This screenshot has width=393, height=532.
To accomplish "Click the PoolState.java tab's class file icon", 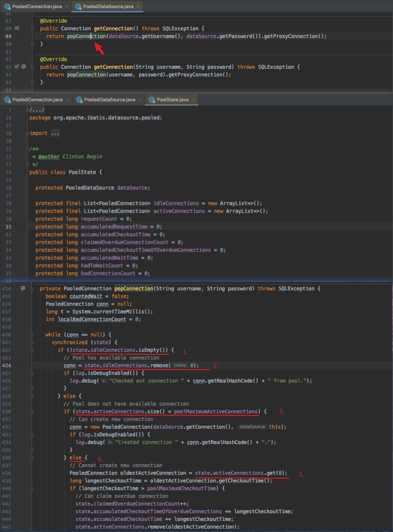I will coord(151,99).
